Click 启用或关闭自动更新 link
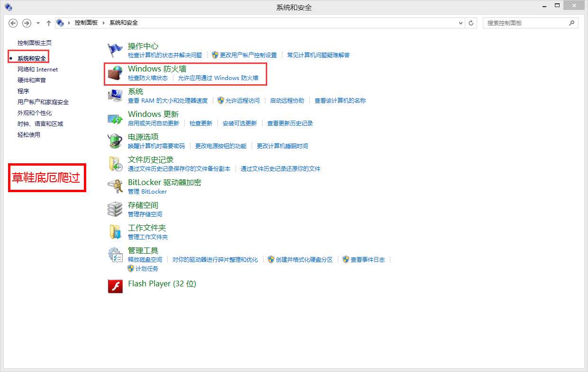588x372 pixels. coord(154,123)
